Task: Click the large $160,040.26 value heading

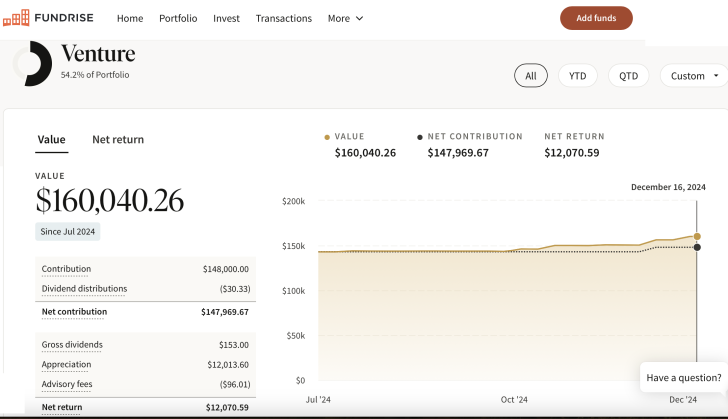Action: click(110, 201)
